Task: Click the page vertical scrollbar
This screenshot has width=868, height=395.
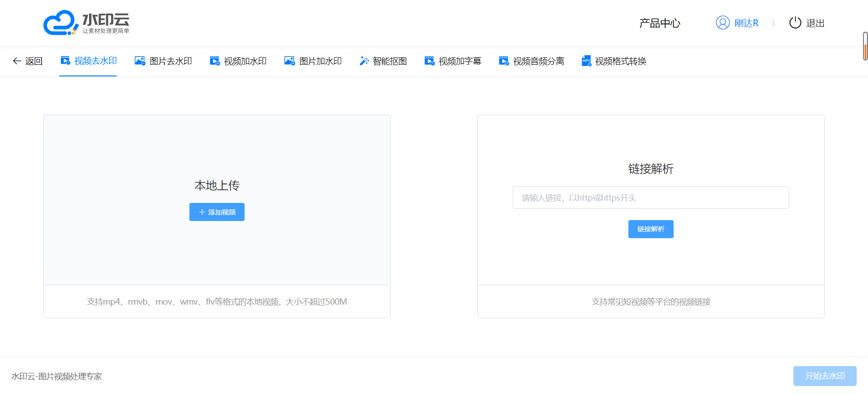Action: pyautogui.click(x=865, y=46)
